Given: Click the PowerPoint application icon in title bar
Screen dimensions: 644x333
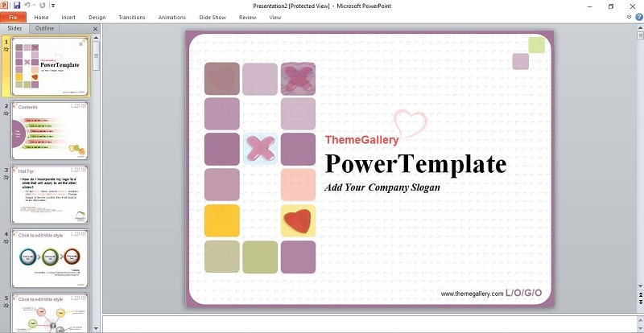Looking at the screenshot, I should [x=4, y=6].
